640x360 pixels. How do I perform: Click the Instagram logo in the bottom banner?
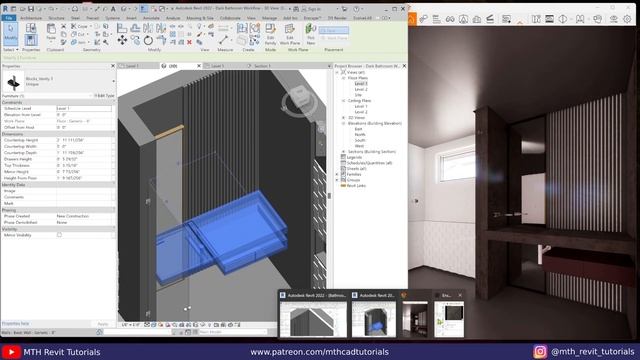coord(540,352)
